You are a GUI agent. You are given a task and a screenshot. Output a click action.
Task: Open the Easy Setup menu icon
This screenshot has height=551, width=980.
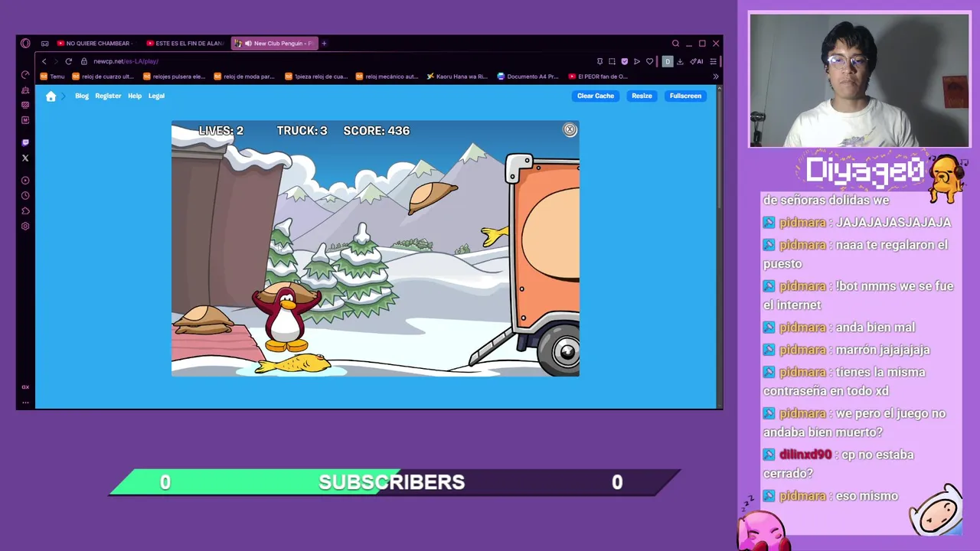[x=713, y=61]
